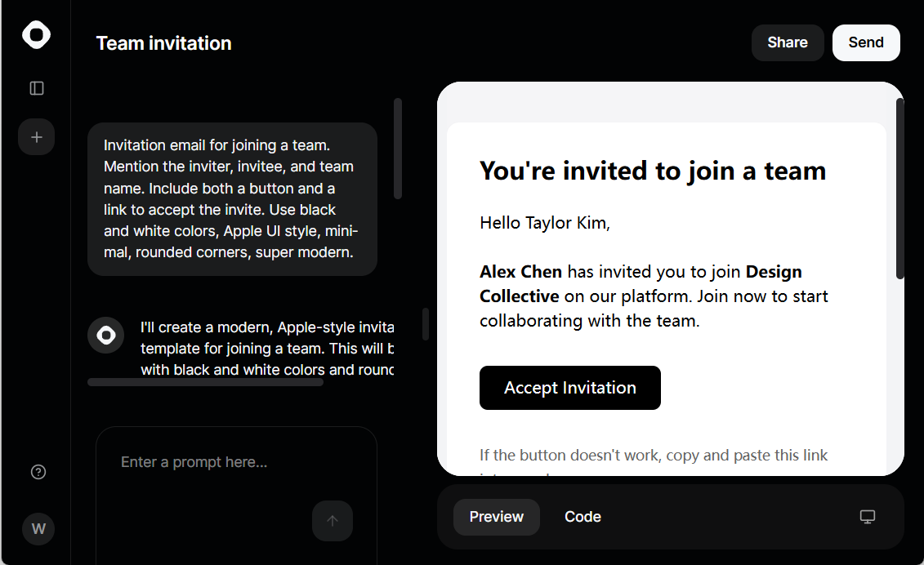Switch to the Preview tab

tap(496, 517)
